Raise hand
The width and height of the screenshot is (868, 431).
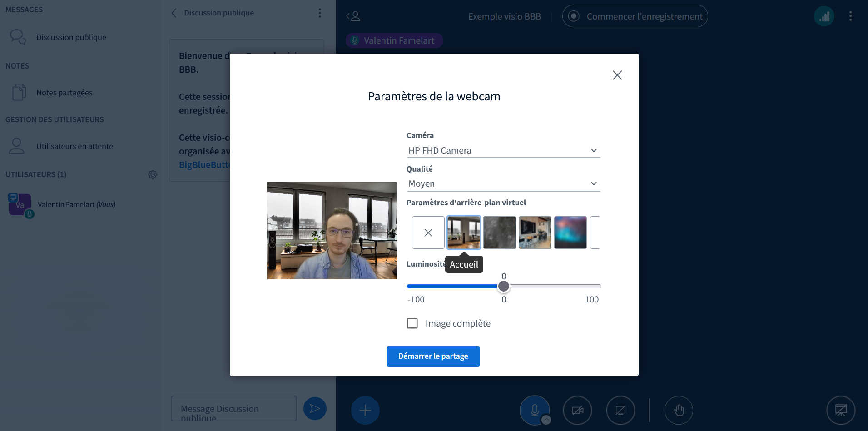(679, 410)
